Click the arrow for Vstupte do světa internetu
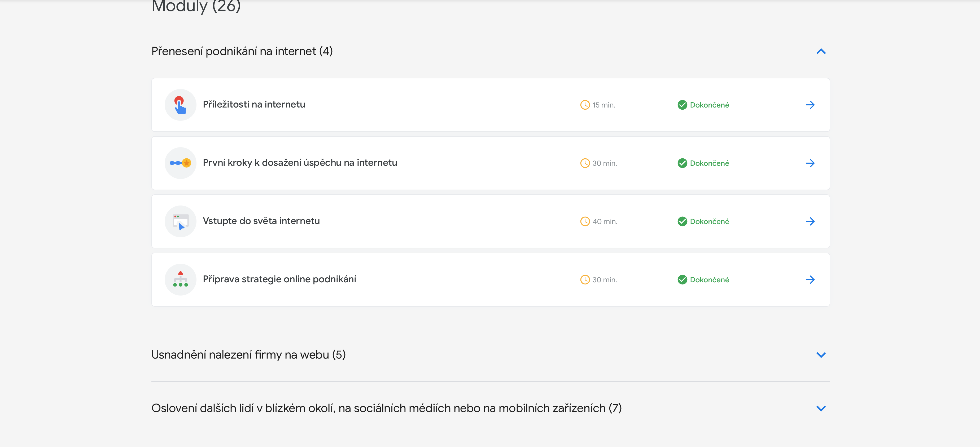The width and height of the screenshot is (980, 447). (x=810, y=222)
